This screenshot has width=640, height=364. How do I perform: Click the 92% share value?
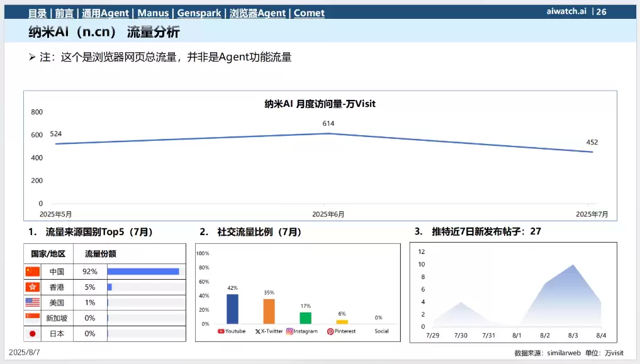click(x=90, y=272)
